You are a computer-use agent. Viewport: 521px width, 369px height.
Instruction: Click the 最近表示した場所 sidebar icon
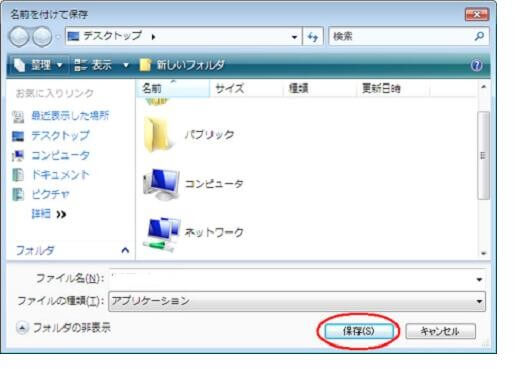pos(18,117)
